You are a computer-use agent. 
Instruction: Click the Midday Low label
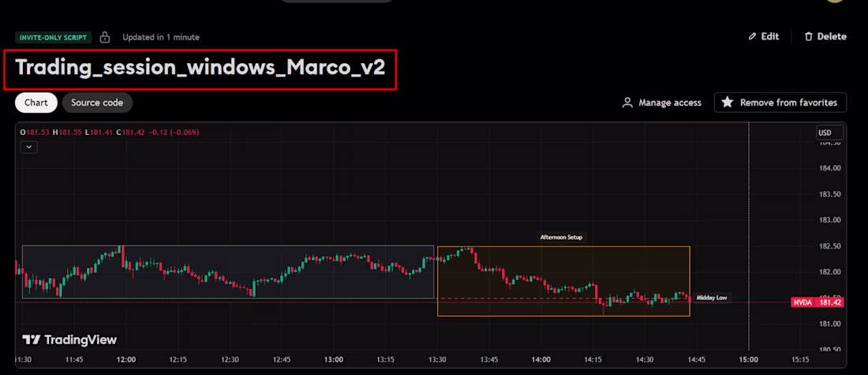point(710,298)
